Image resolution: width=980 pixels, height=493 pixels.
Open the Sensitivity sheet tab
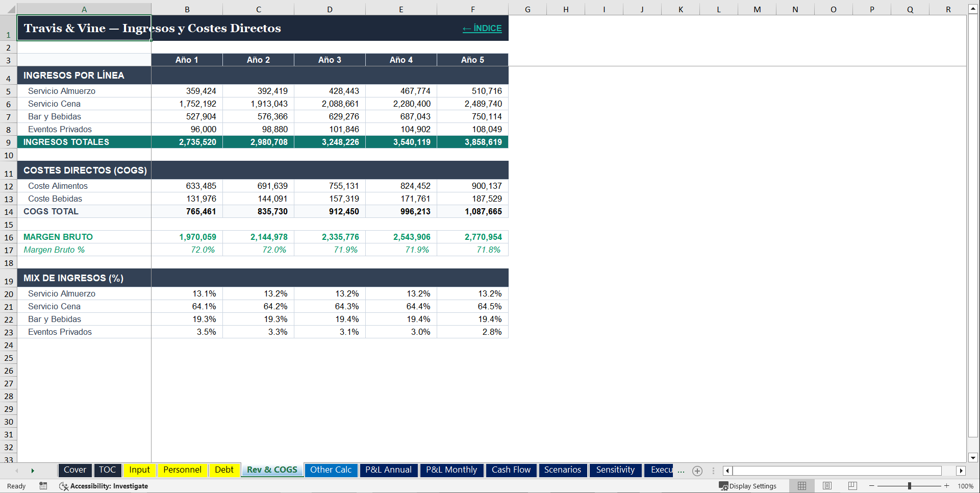pyautogui.click(x=615, y=470)
